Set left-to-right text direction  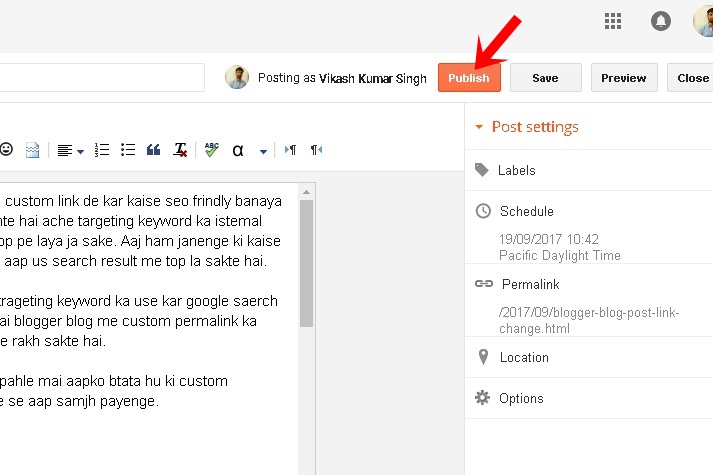[x=290, y=150]
